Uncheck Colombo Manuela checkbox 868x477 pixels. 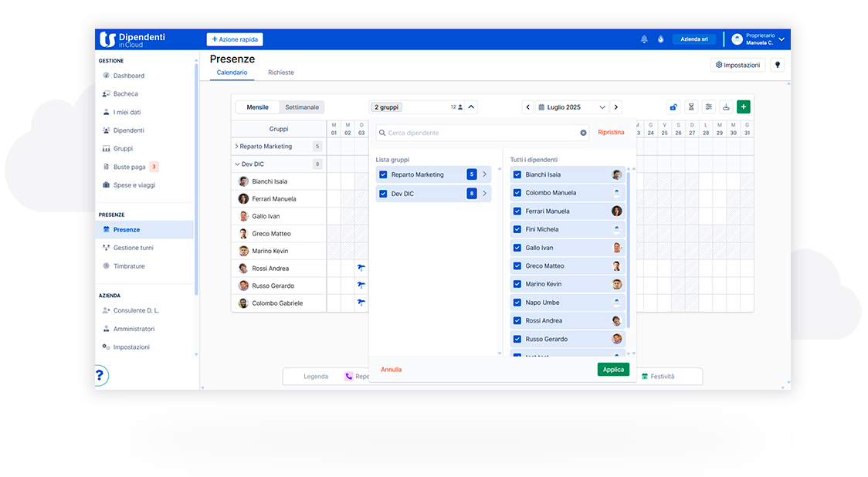tap(517, 192)
